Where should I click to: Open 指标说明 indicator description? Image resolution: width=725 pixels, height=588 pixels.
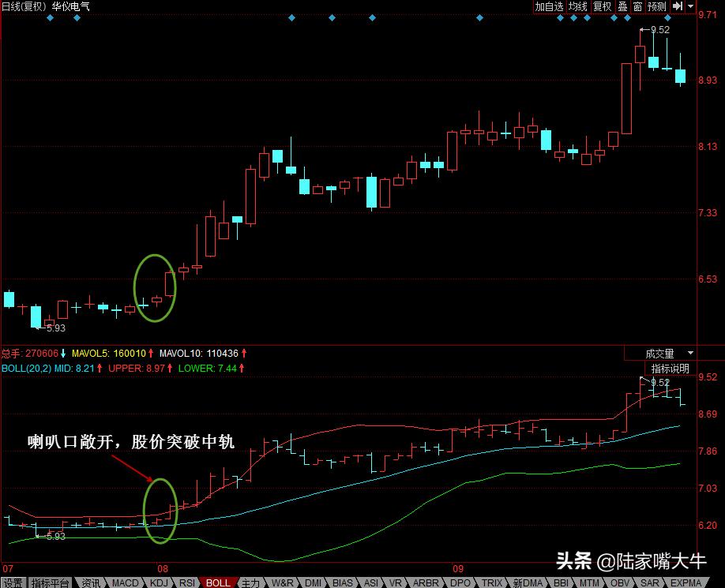pos(670,369)
